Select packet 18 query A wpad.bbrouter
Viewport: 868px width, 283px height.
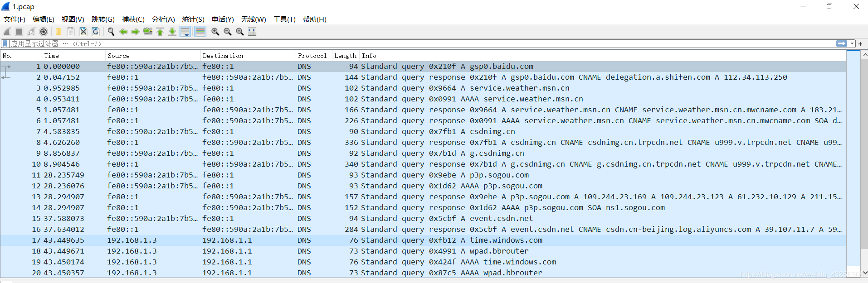click(x=423, y=251)
